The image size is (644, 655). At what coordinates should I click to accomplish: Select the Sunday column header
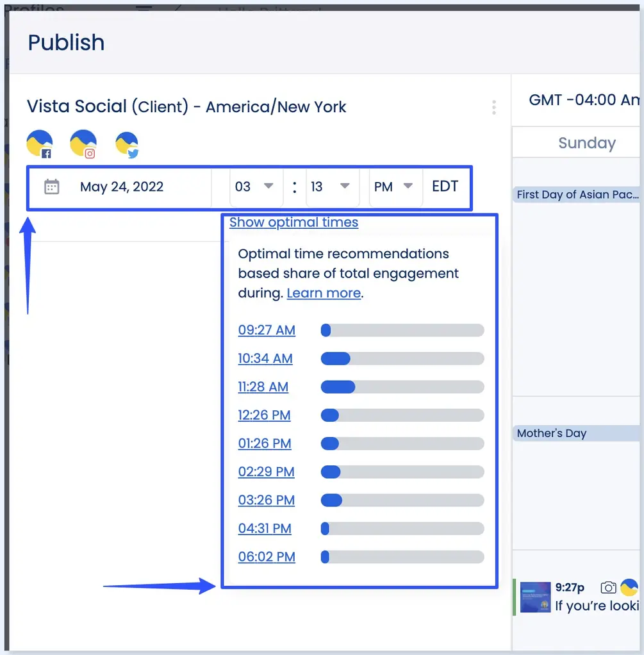(x=586, y=143)
